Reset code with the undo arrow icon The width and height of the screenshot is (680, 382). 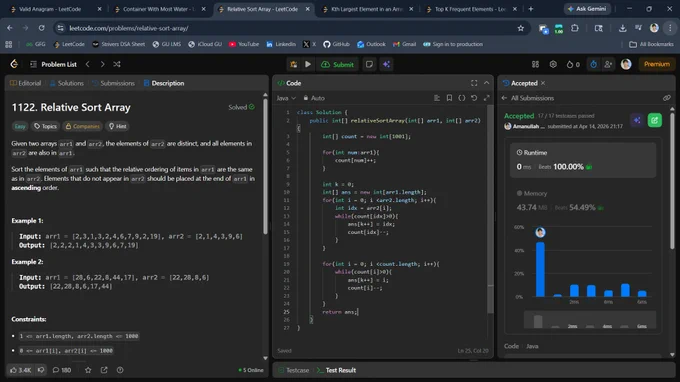[x=474, y=98]
